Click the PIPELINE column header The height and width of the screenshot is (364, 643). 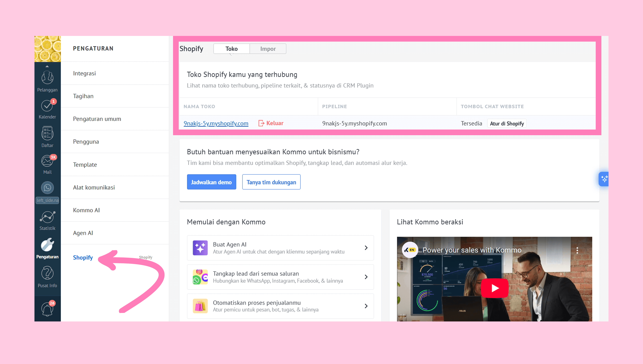334,107
